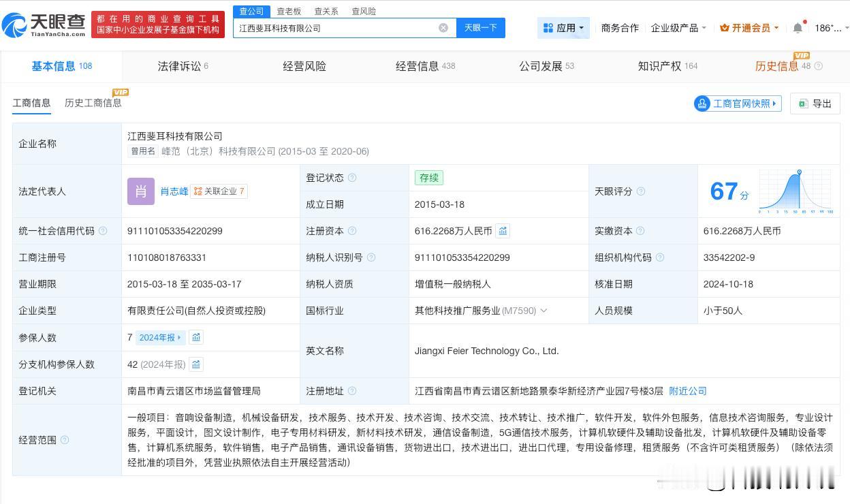
Task: Clear search text with the X icon
Action: tap(443, 28)
